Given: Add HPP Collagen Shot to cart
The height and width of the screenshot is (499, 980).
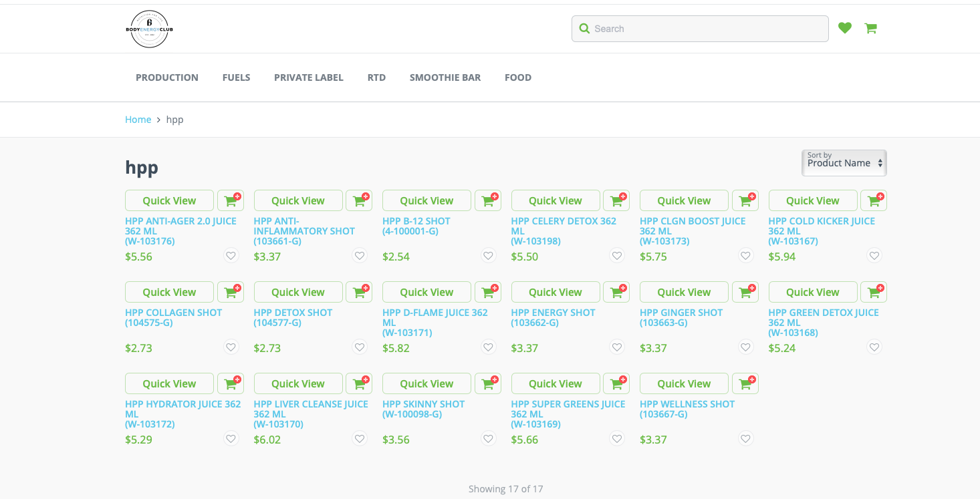Looking at the screenshot, I should [230, 292].
